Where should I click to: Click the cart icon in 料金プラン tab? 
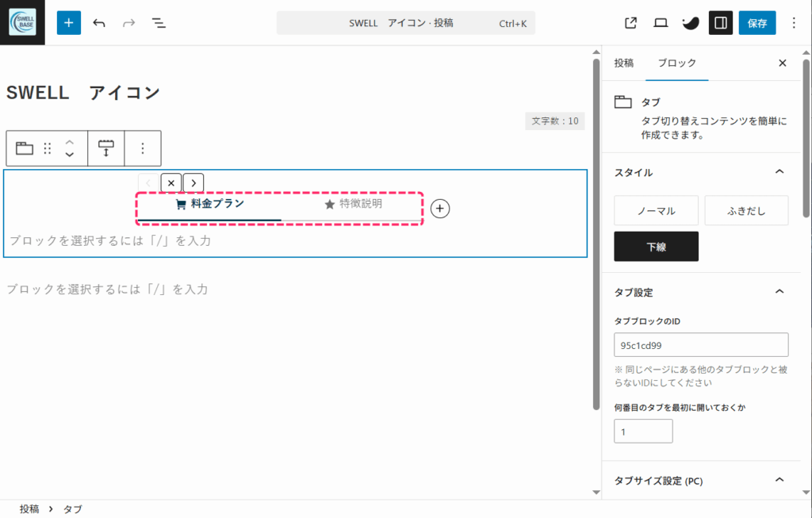(x=181, y=205)
